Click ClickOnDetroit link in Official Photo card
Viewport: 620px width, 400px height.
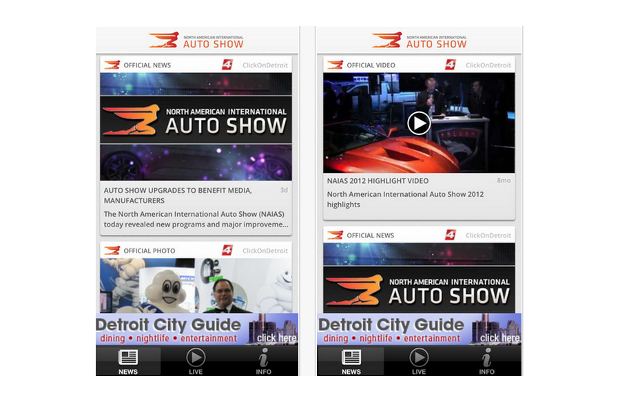[265, 251]
